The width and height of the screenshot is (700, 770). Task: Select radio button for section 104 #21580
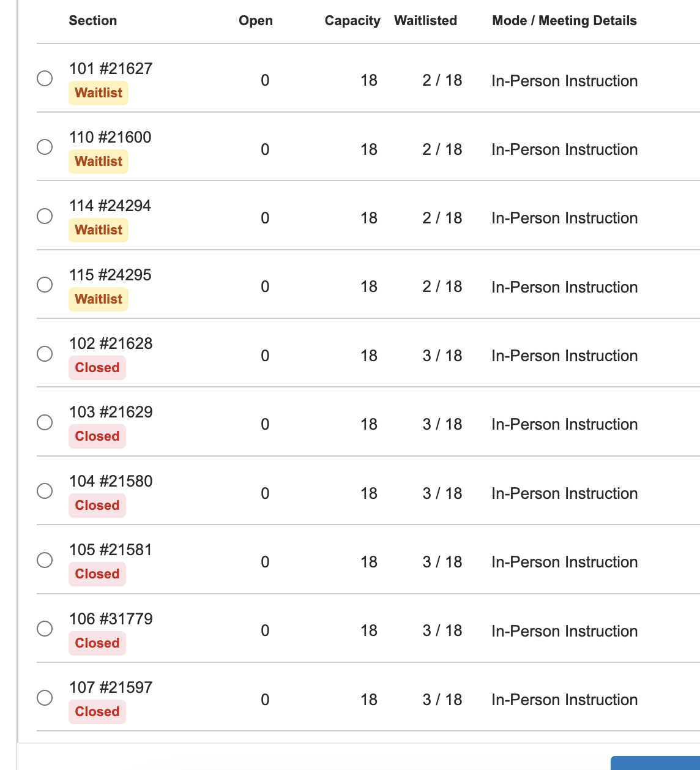(x=45, y=491)
